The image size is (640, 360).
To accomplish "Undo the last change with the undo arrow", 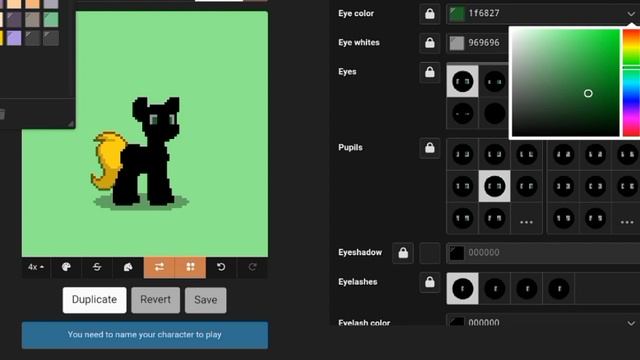I will [221, 267].
